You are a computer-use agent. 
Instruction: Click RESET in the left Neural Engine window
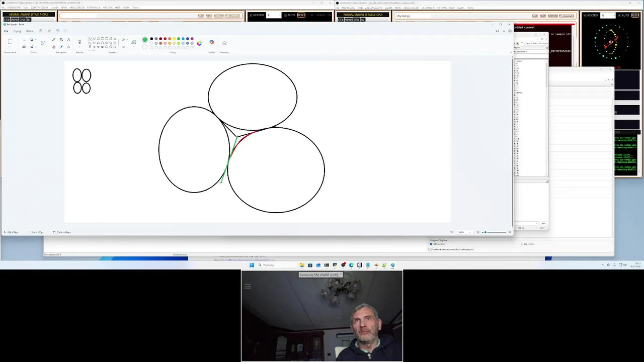point(301,15)
